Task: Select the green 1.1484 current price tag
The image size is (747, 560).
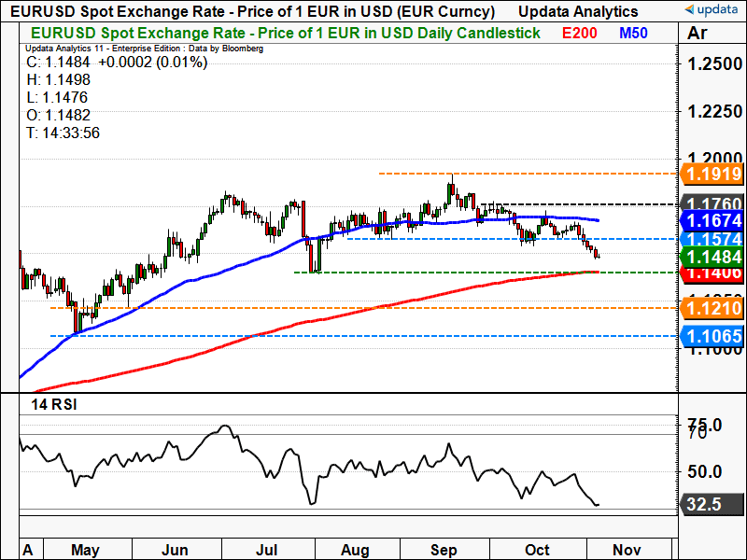Action: click(x=712, y=257)
